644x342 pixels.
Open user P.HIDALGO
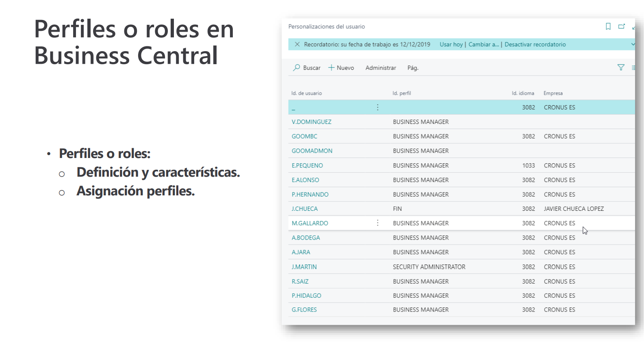[306, 296]
